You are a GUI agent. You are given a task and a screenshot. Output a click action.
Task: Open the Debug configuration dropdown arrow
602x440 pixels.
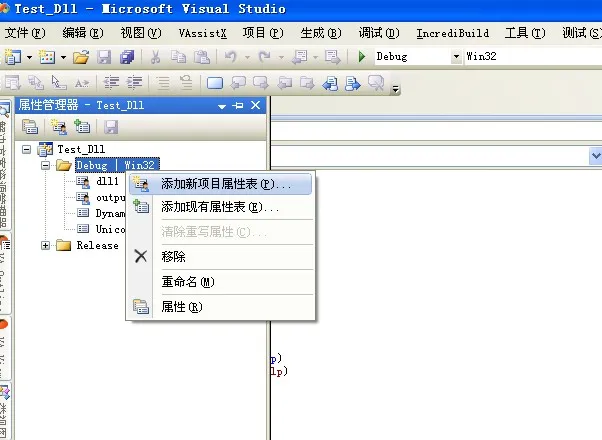[456, 57]
